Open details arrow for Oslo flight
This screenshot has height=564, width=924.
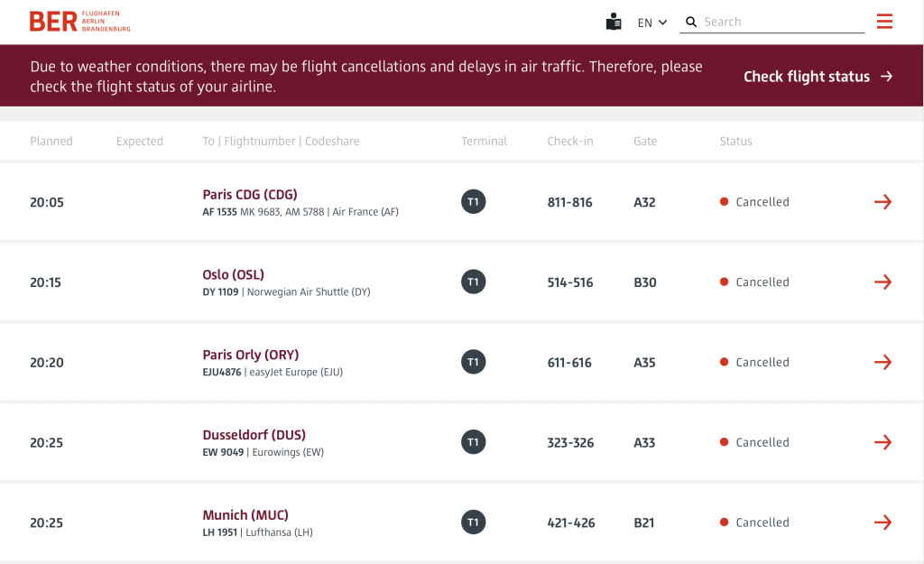(882, 282)
